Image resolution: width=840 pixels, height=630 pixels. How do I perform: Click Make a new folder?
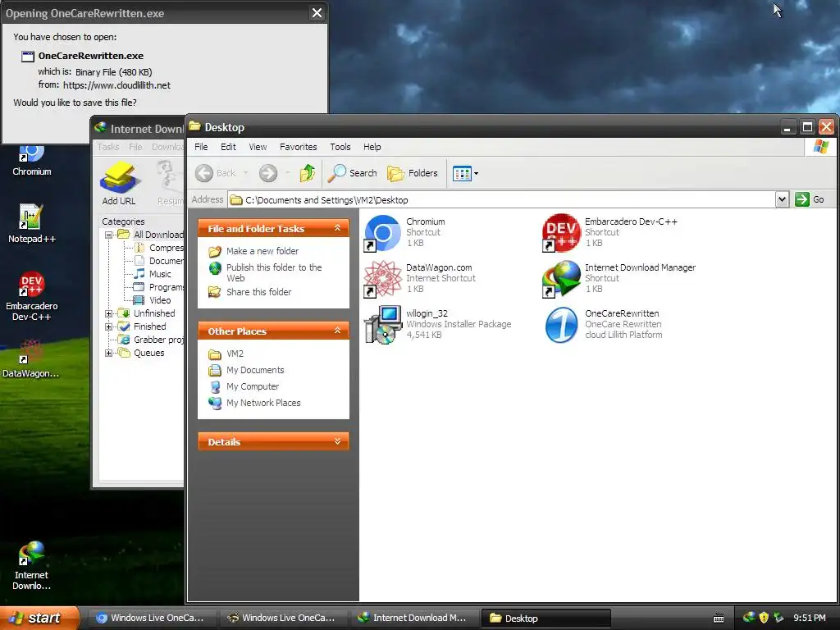253,251
